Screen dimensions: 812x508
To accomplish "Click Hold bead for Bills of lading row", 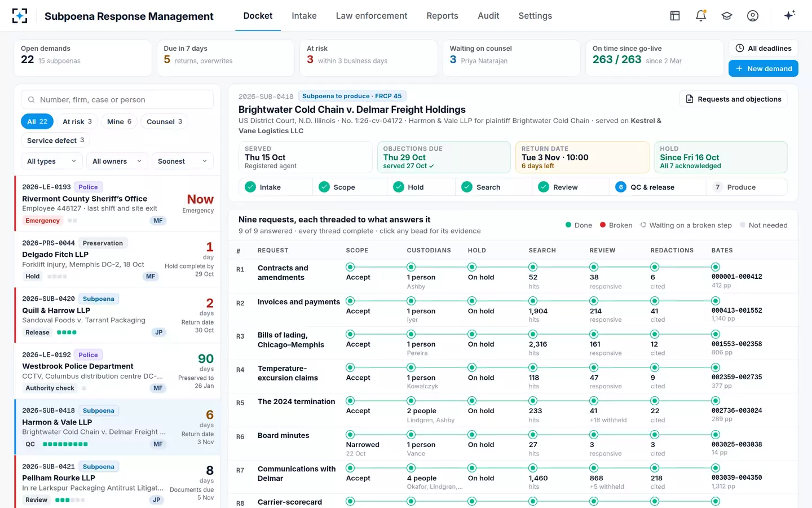I will 472,334.
